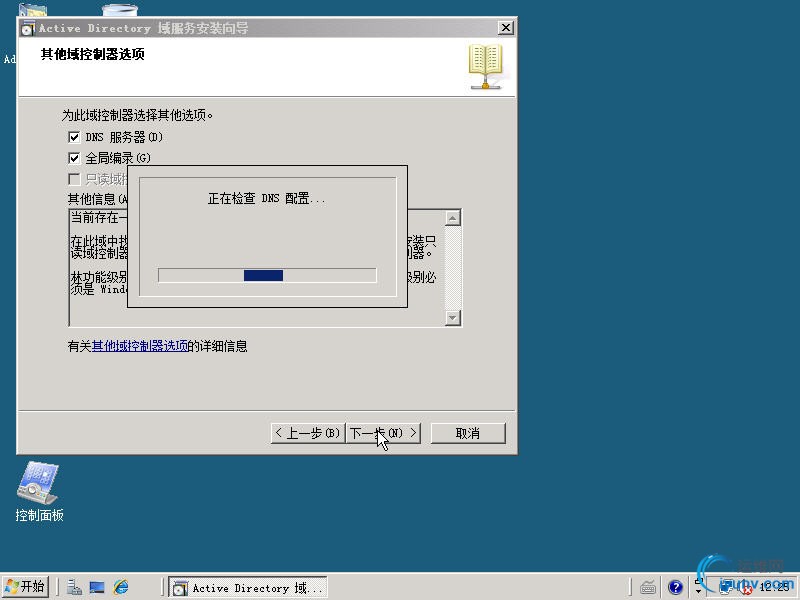Open the 控制面板 desktop icon

pyautogui.click(x=39, y=491)
